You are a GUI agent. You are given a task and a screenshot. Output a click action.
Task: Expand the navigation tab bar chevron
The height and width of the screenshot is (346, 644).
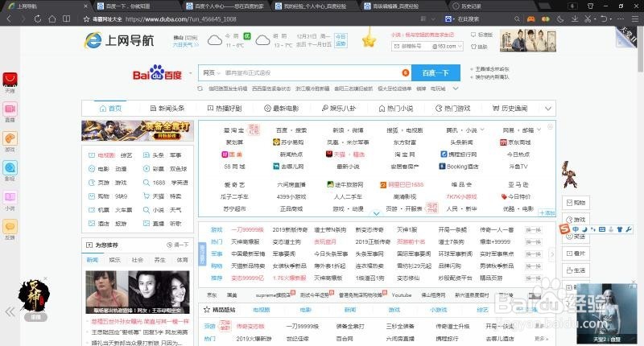548,109
